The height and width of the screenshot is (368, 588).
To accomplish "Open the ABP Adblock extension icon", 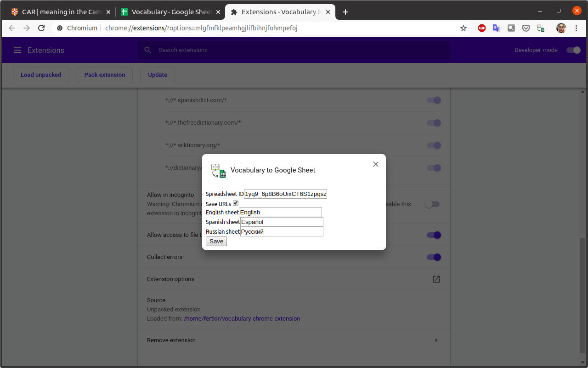I will (481, 28).
